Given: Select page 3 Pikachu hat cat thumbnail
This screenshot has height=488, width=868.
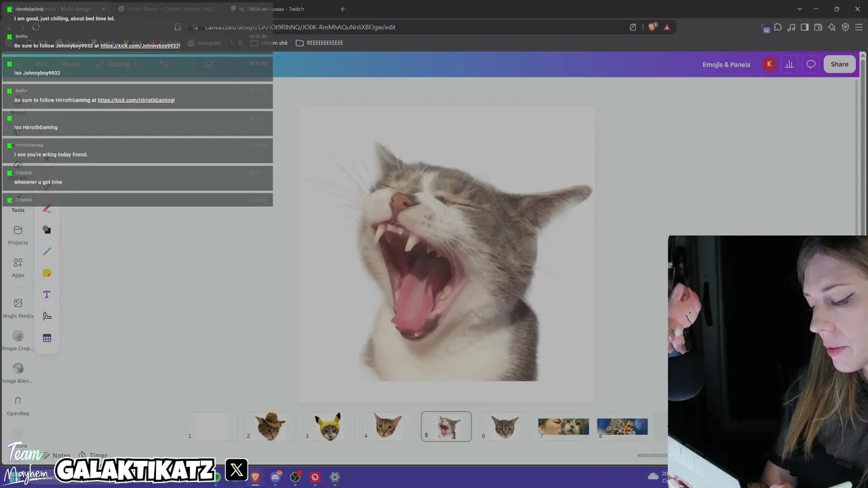Looking at the screenshot, I should point(329,426).
